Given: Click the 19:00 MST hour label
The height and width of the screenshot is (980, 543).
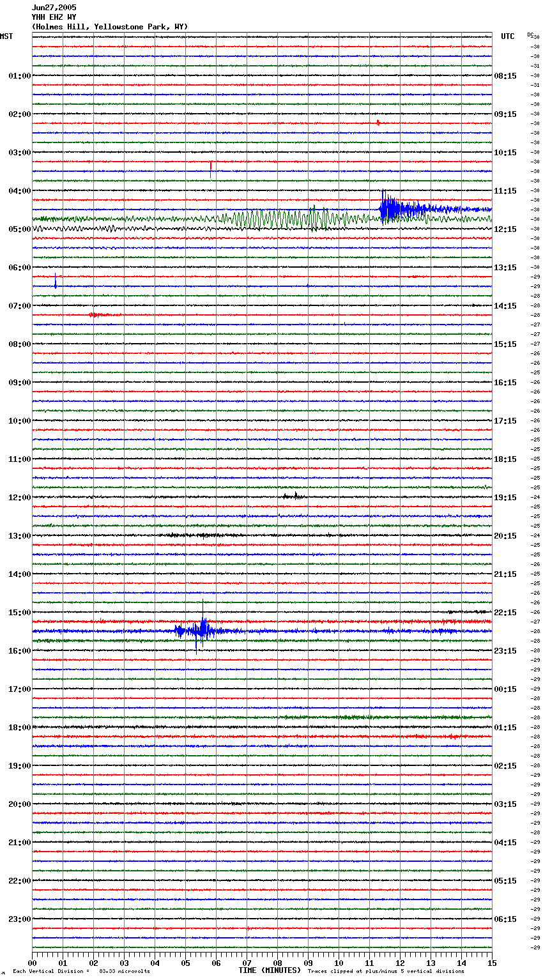Looking at the screenshot, I should (20, 766).
